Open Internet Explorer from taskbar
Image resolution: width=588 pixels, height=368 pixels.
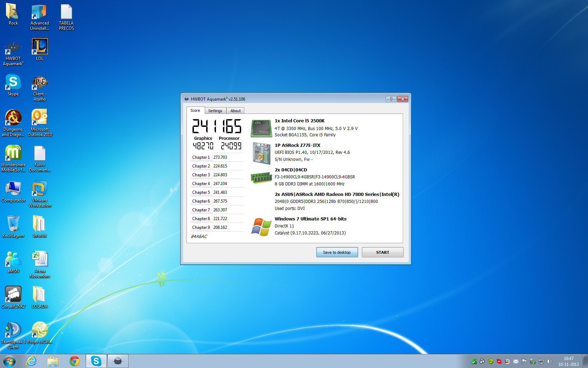point(31,361)
